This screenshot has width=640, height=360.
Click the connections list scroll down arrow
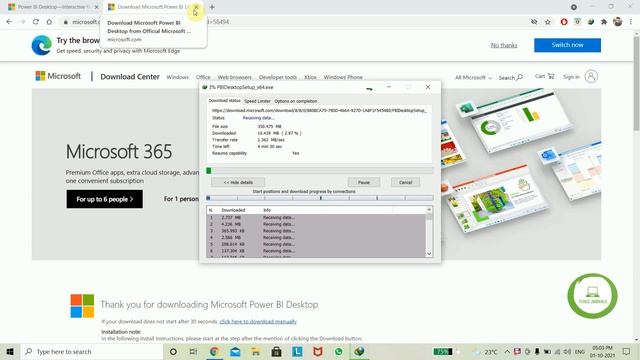click(x=429, y=253)
